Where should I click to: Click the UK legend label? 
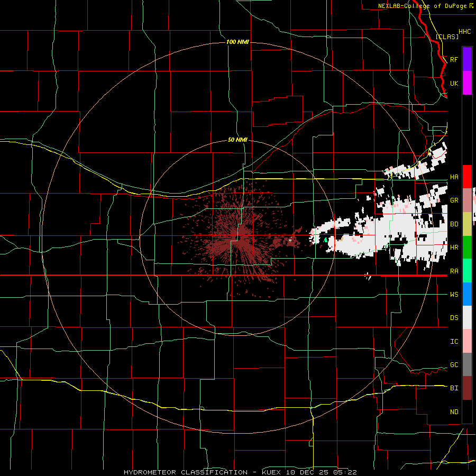(454, 83)
